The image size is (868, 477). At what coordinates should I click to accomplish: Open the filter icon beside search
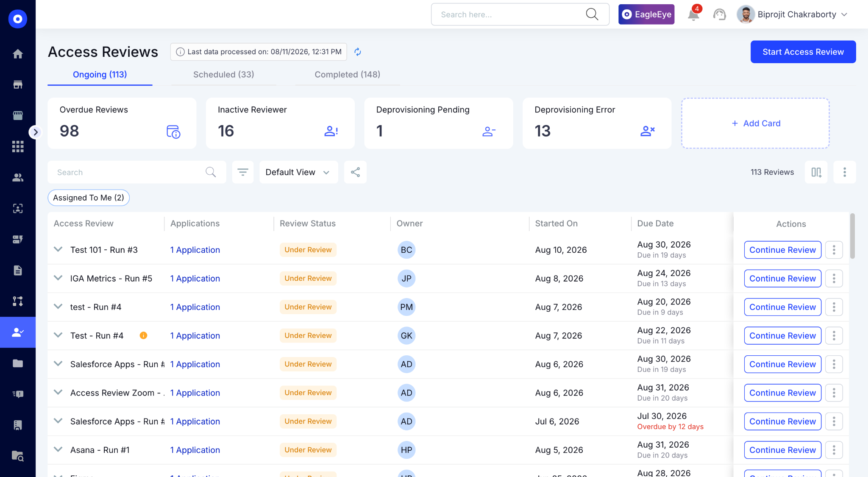(x=243, y=172)
